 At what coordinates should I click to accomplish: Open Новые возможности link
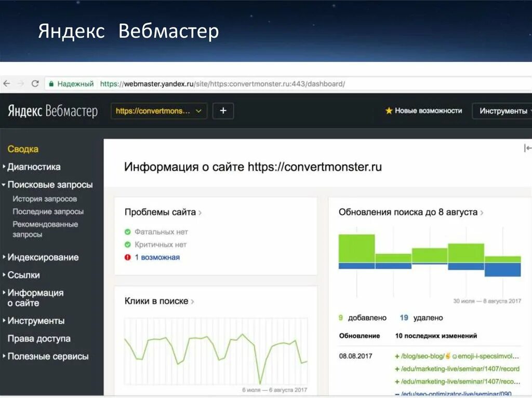(x=428, y=111)
